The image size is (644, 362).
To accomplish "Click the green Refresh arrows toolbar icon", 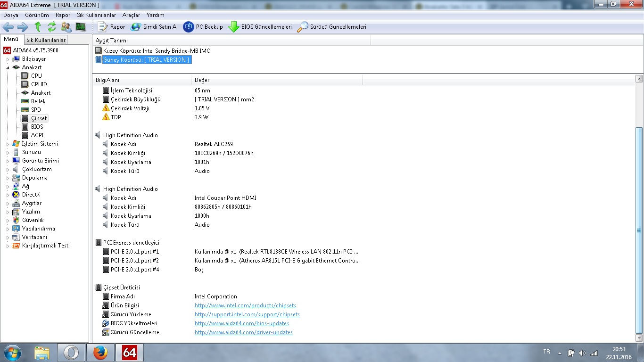I will tap(51, 27).
